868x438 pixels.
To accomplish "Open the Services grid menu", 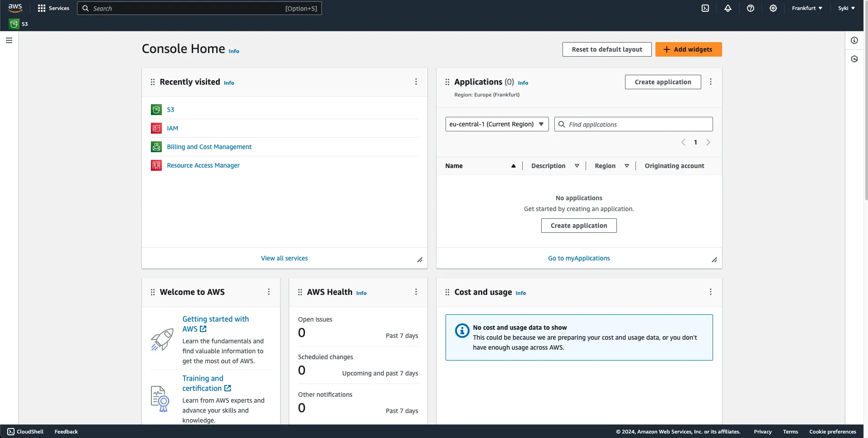I will click(53, 8).
